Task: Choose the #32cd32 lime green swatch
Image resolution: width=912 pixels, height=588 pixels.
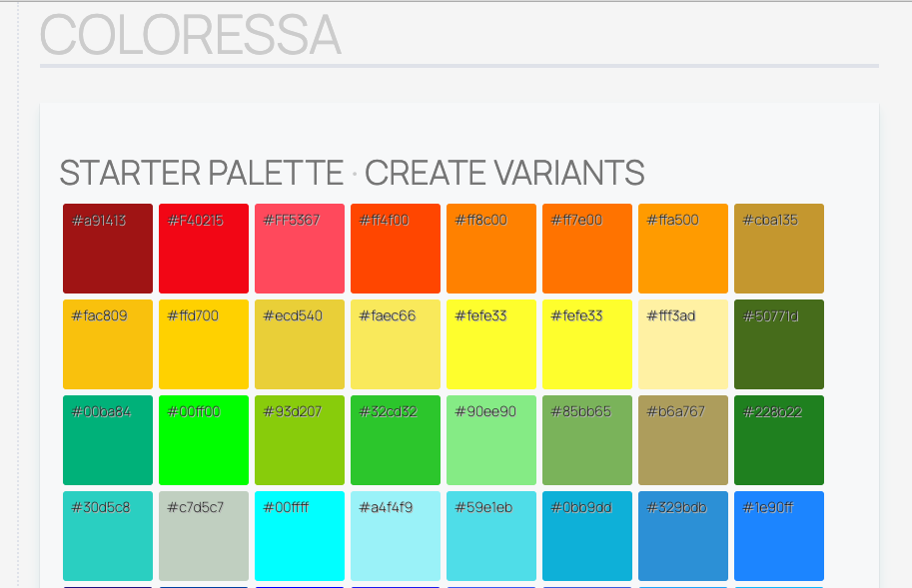Action: pos(395,440)
